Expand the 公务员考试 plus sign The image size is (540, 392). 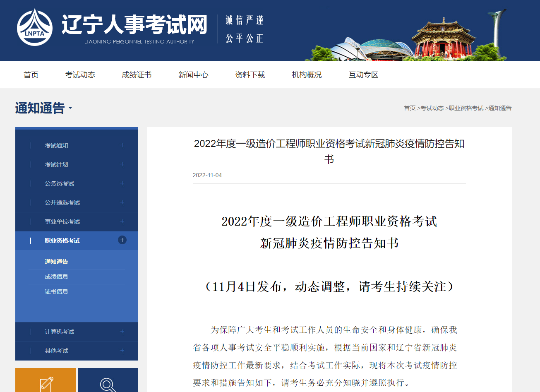pyautogui.click(x=122, y=183)
